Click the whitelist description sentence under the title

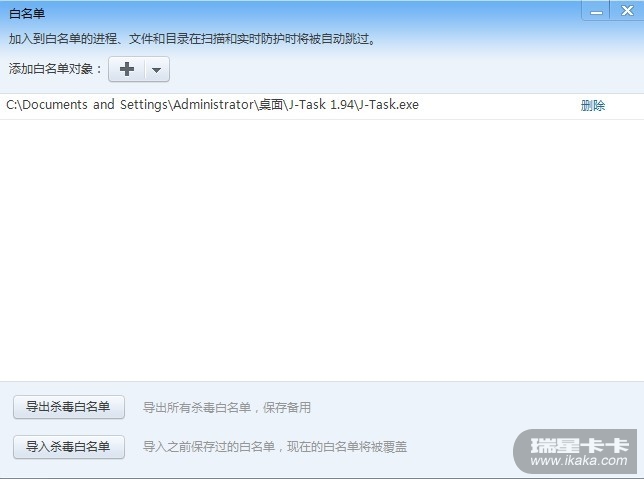[192, 39]
